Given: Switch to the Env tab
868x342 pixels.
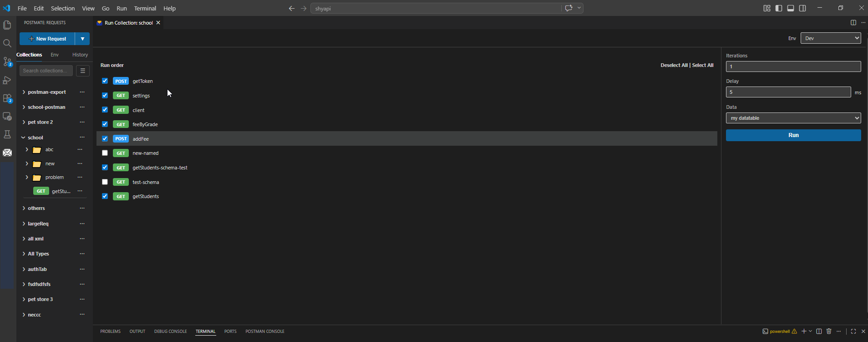Looking at the screenshot, I should (x=55, y=55).
